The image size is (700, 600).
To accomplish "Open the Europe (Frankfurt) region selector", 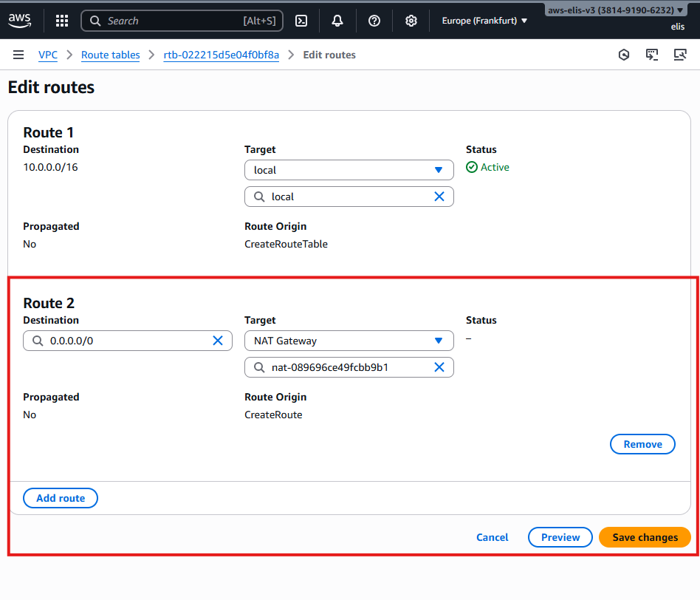I will [x=484, y=21].
